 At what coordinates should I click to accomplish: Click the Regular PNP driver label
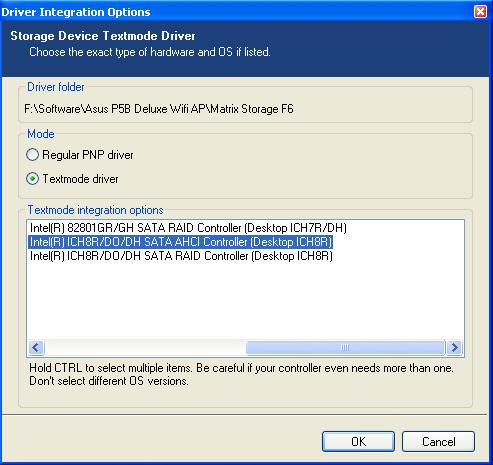point(88,155)
